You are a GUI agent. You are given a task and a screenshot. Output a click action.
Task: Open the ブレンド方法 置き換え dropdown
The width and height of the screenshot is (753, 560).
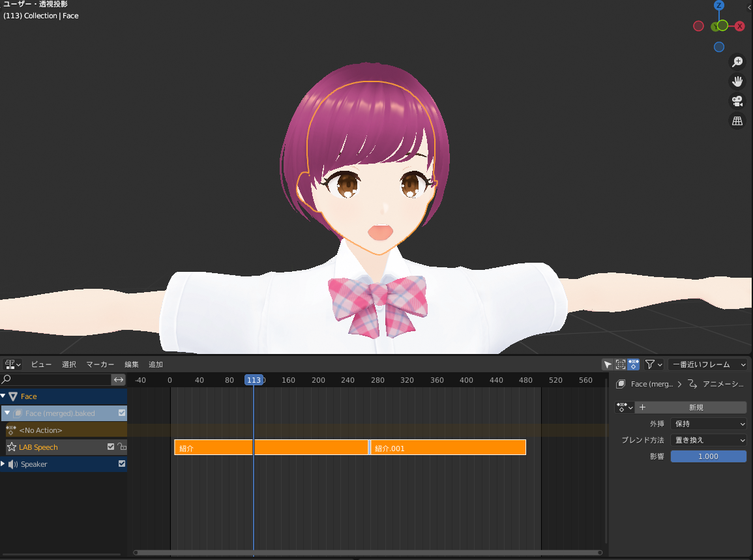pyautogui.click(x=708, y=440)
